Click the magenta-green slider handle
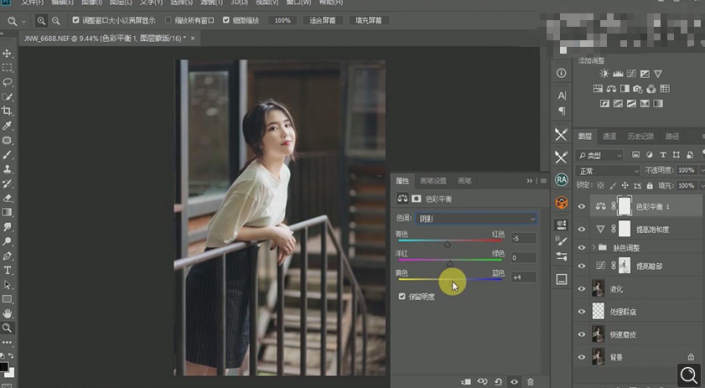Viewport: 705px width, 388px height. 450,263
